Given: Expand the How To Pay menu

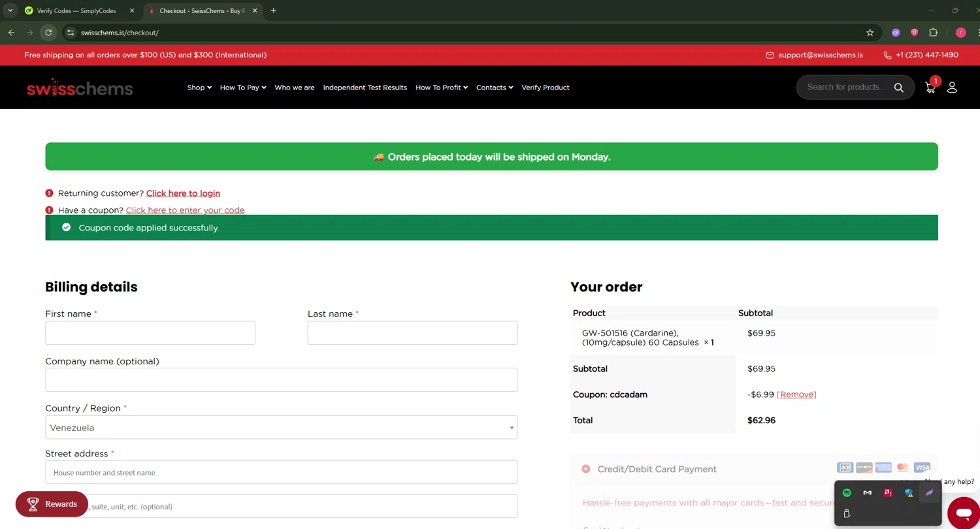Looking at the screenshot, I should tap(242, 88).
